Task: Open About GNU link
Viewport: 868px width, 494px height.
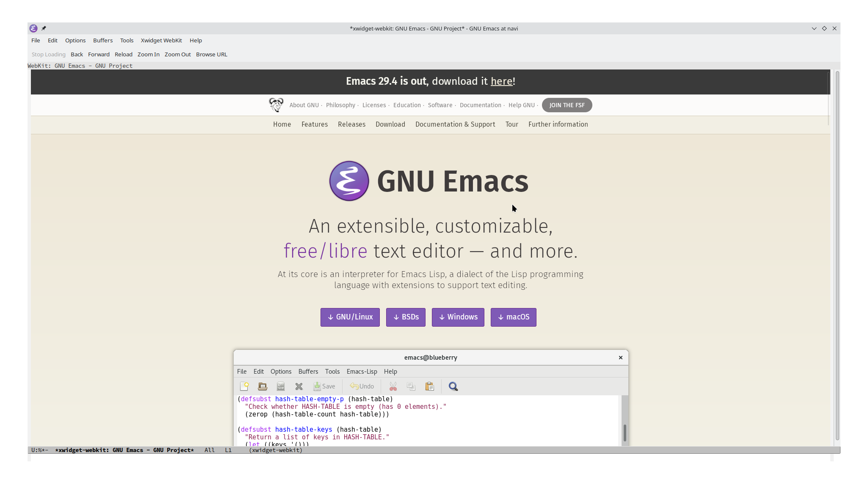Action: click(304, 105)
